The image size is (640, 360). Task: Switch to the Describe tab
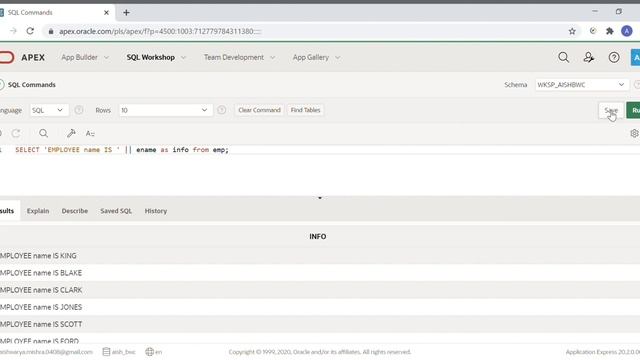point(75,211)
